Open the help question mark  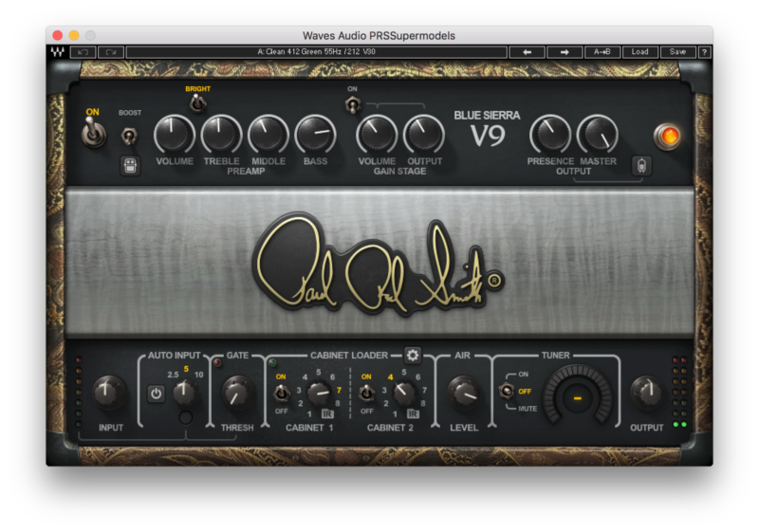tap(704, 52)
